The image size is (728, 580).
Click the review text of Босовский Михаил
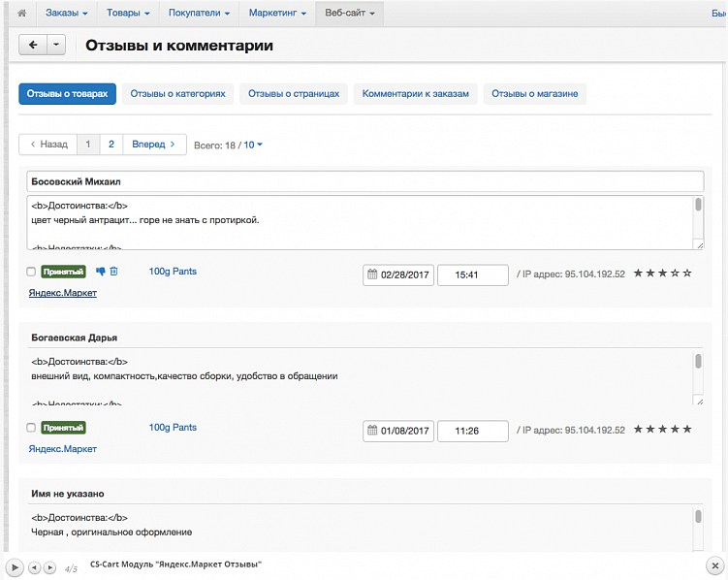tap(360, 222)
